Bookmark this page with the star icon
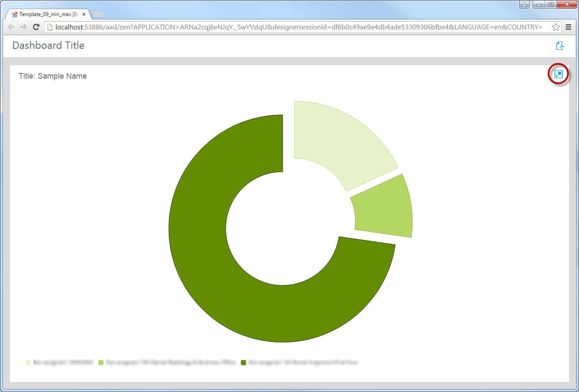The image size is (579, 392). point(556,27)
